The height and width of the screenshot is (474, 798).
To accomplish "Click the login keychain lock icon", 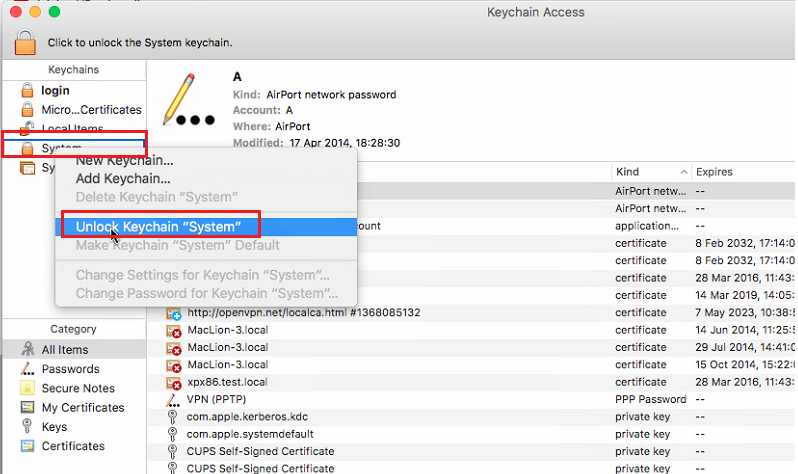I will 27,91.
